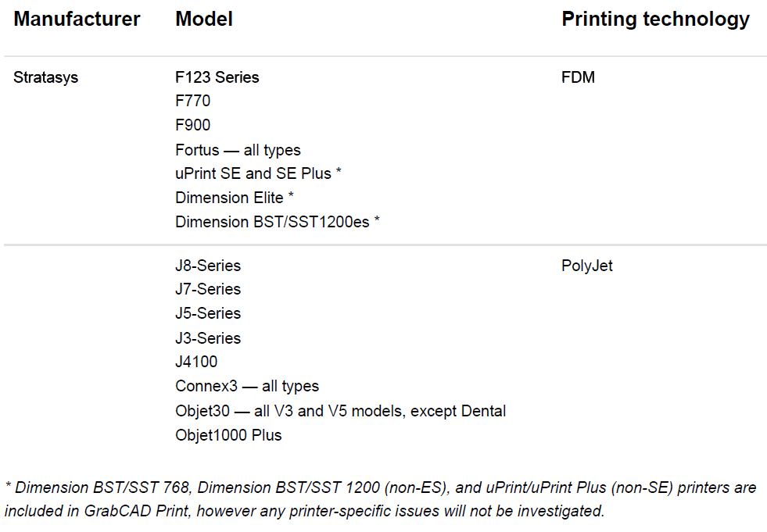Viewport: 767px width, 532px height.
Task: Click the F900 model entry
Action: tap(192, 125)
